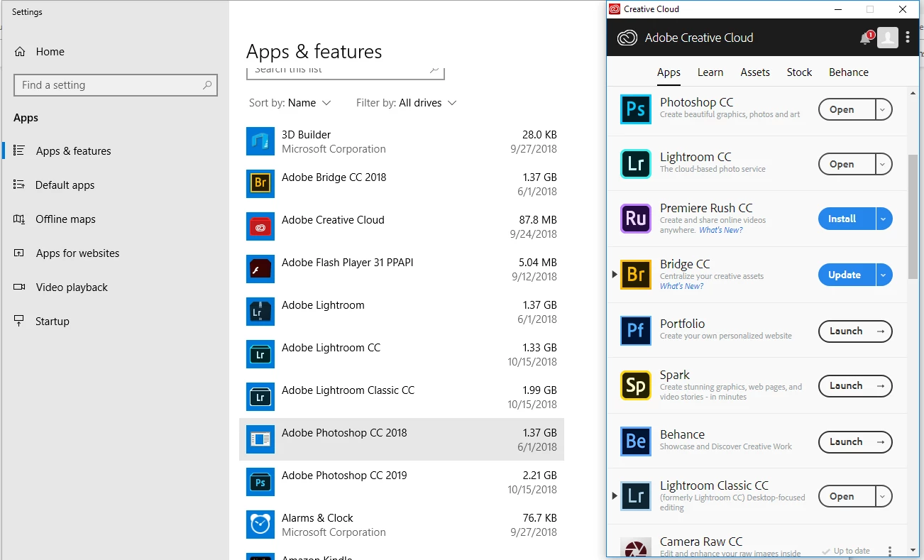Open the dropdown arrow beside Photoshop CC Open
This screenshot has height=560, width=924.
(883, 109)
